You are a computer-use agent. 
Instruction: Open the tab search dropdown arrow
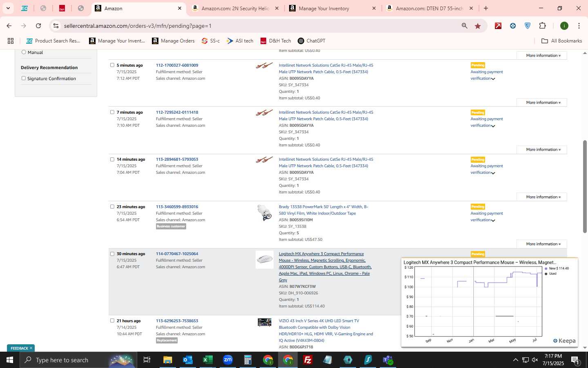[x=8, y=8]
